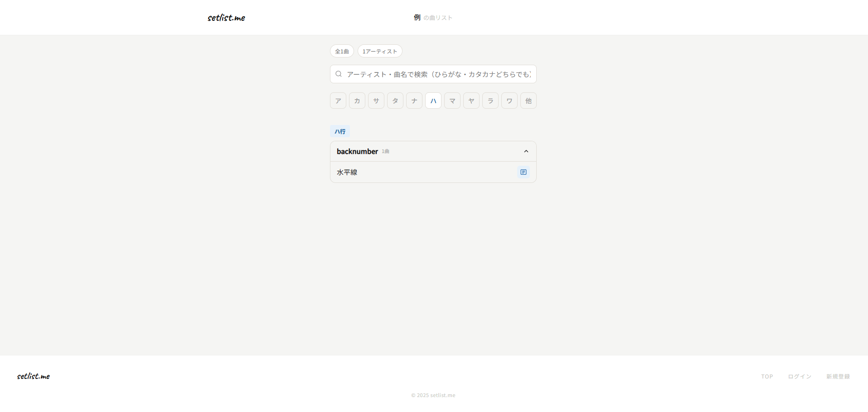Select the カ kana filter

point(357,101)
